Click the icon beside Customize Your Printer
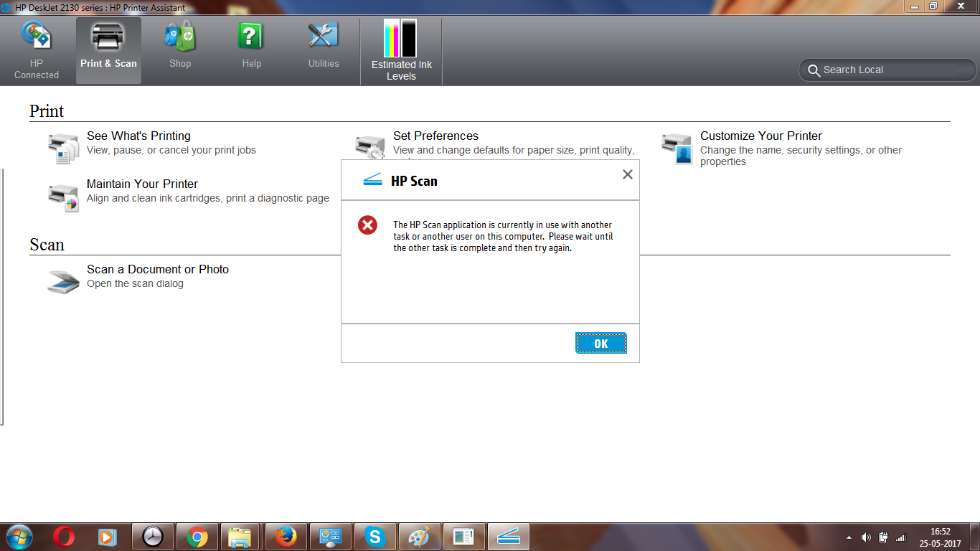980x551 pixels. pyautogui.click(x=677, y=149)
